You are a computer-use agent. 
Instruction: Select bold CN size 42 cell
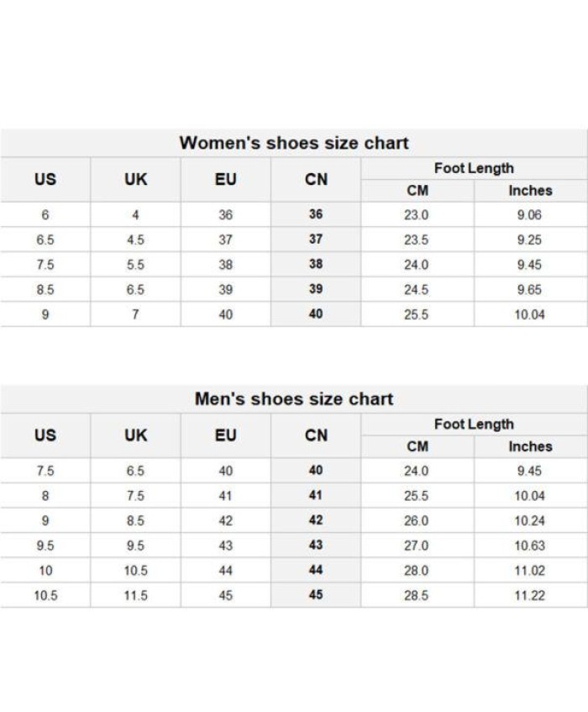tap(316, 520)
